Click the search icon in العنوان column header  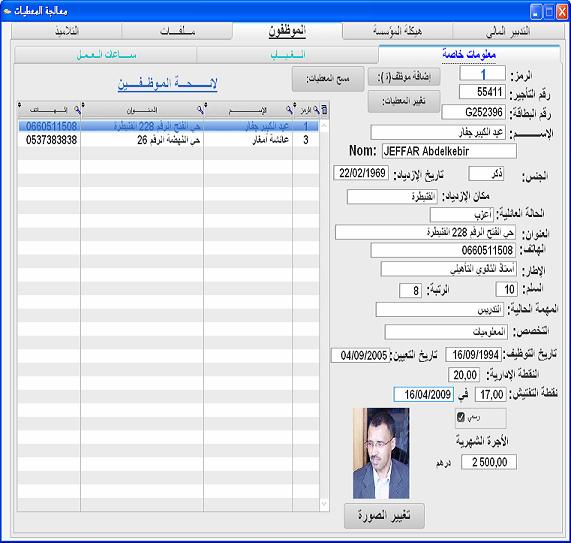tap(200, 110)
